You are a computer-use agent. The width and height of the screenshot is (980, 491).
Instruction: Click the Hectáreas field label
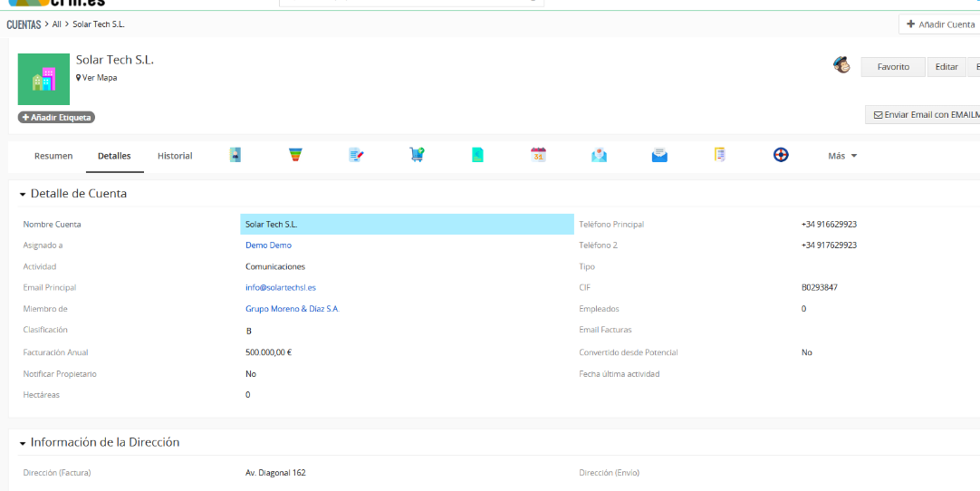click(42, 395)
